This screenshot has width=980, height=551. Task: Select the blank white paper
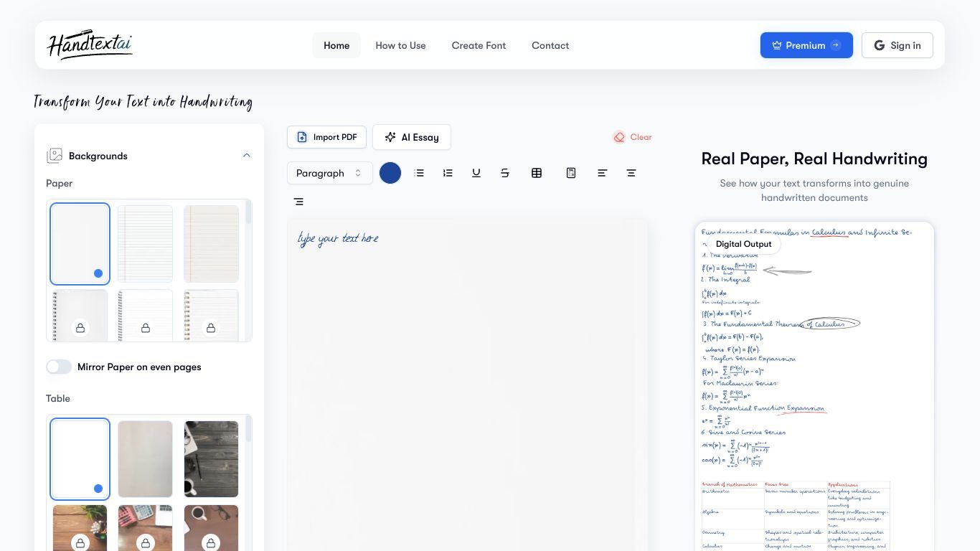pyautogui.click(x=80, y=244)
